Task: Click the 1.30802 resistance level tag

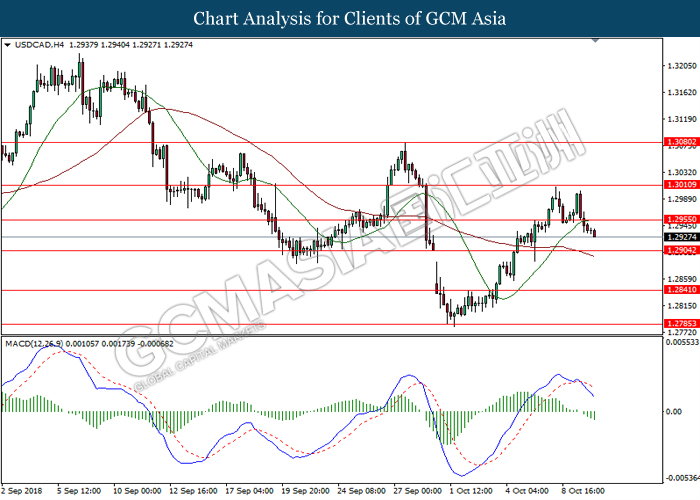Action: [681, 142]
